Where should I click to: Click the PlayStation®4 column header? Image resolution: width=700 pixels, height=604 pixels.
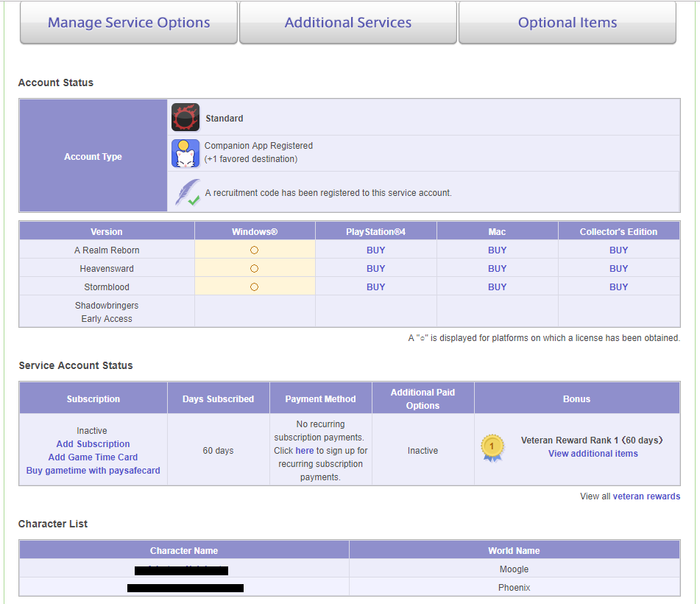click(x=376, y=231)
